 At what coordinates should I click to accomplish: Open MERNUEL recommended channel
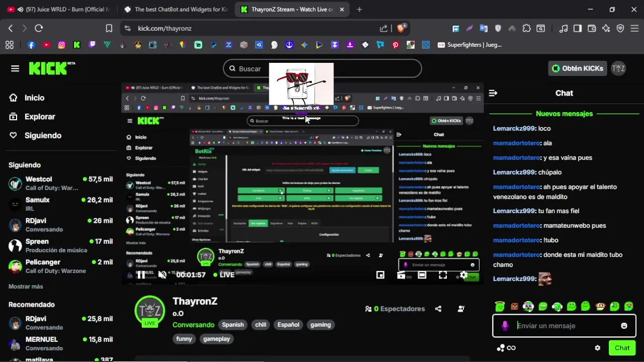coord(60,343)
